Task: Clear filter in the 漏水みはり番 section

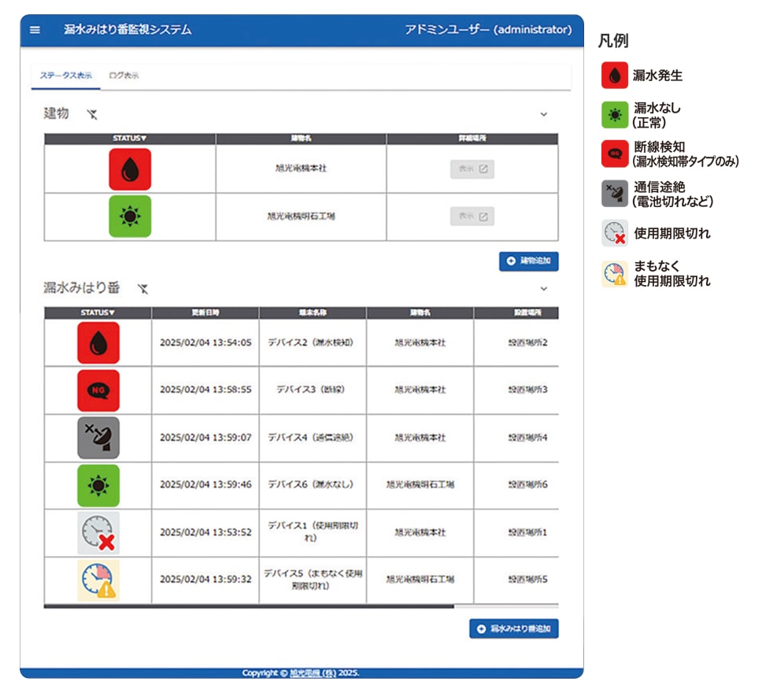Action: 142,289
